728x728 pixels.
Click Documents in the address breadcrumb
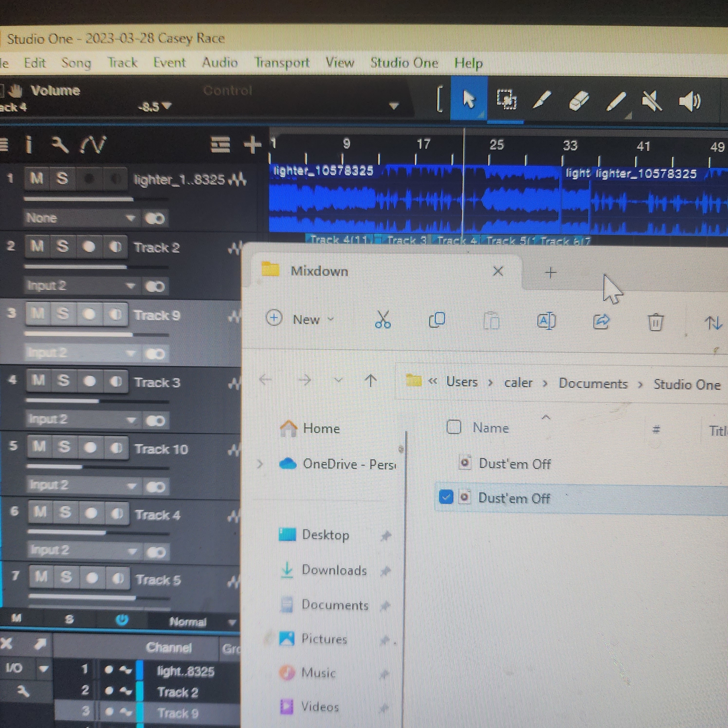click(x=593, y=384)
